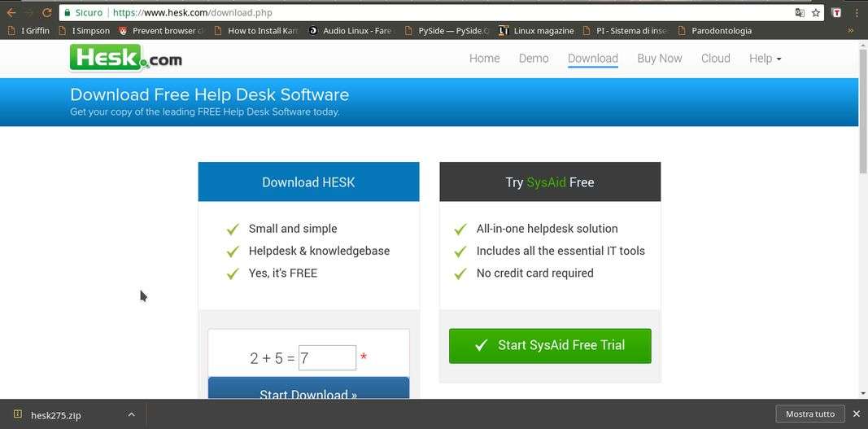This screenshot has height=429, width=868.
Task: Expand the Help dropdown menu
Action: click(x=765, y=58)
